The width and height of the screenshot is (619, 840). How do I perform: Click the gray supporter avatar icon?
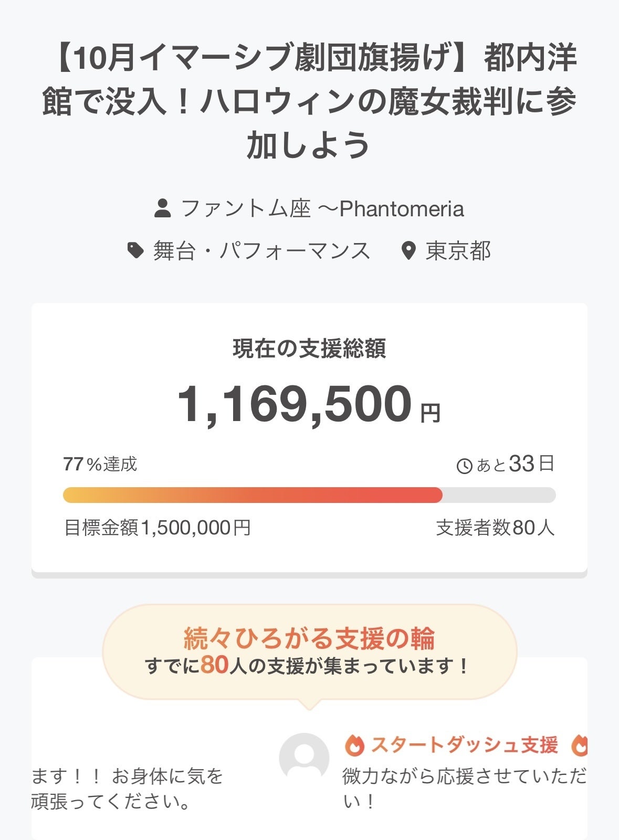point(304,758)
